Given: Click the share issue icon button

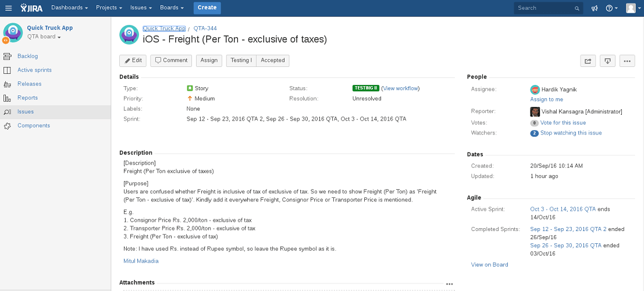Looking at the screenshot, I should click(588, 61).
